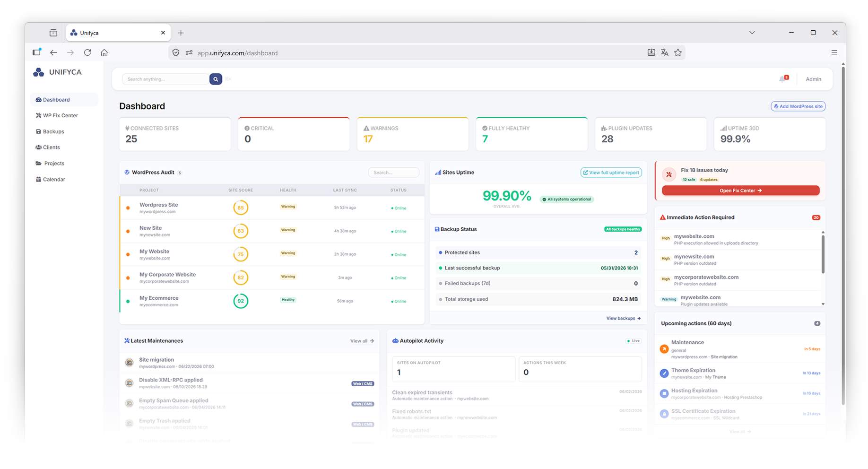Click the search magnifier button

[x=216, y=79]
